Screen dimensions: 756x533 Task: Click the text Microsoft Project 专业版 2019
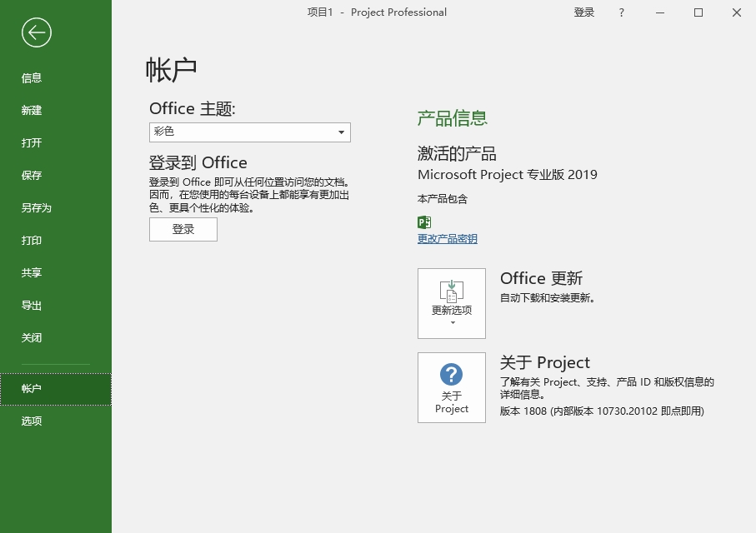[508, 174]
